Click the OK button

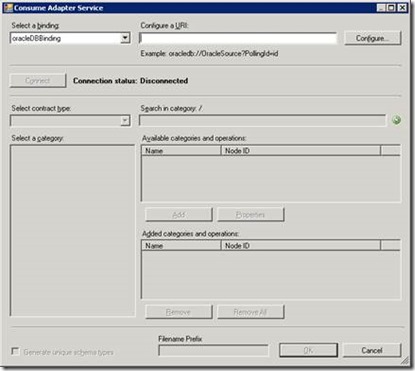308,350
